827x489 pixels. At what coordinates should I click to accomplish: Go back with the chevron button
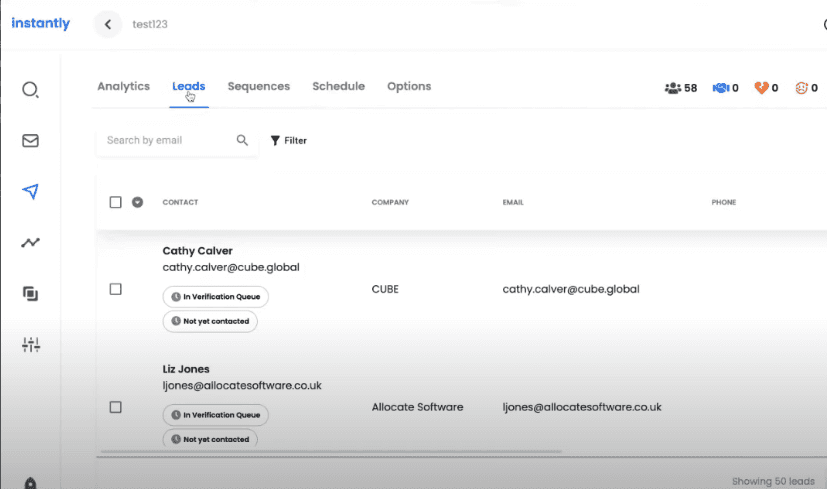[108, 24]
